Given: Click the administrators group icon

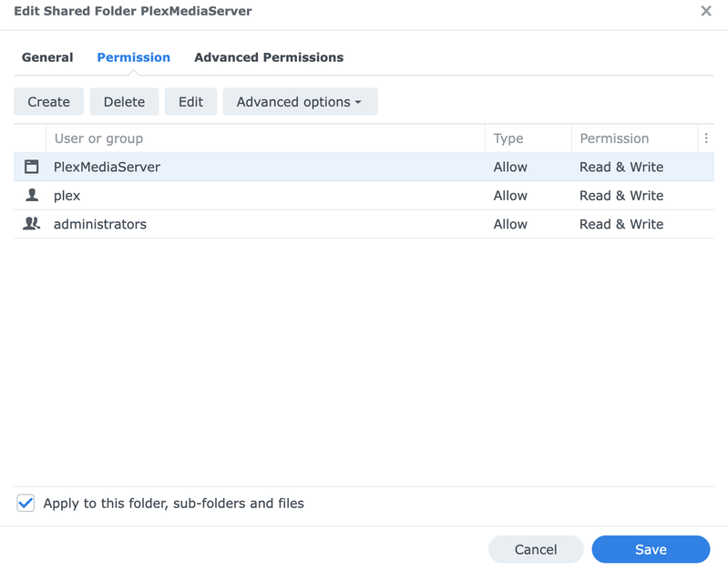Looking at the screenshot, I should 32,224.
